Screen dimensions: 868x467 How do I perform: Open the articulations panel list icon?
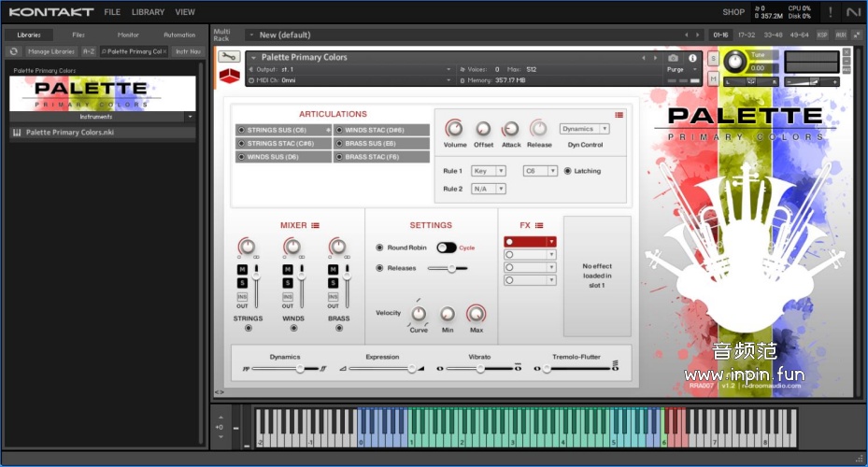point(619,115)
